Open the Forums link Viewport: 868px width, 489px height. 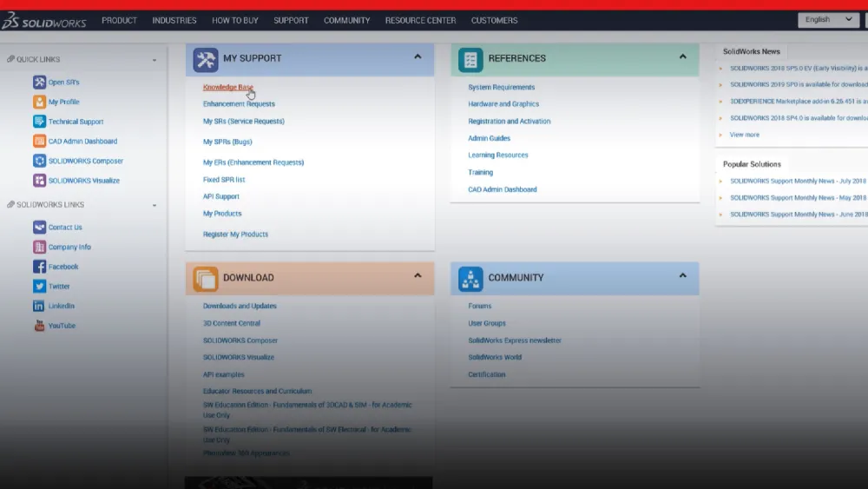(x=479, y=306)
